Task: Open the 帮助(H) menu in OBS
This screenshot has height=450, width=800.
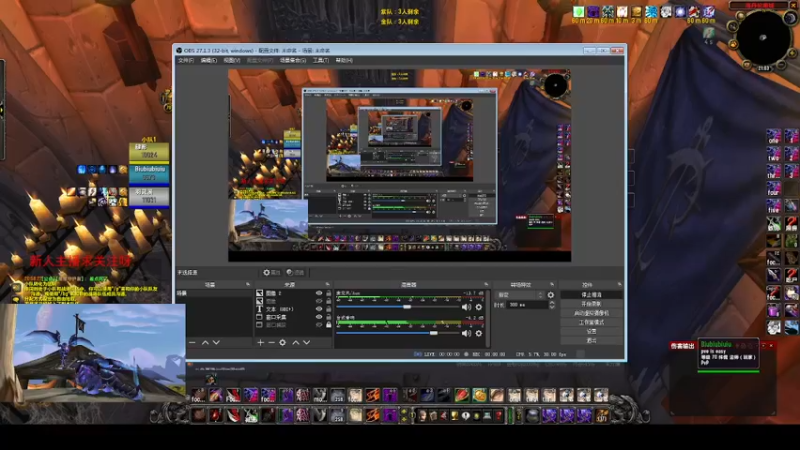Action: pyautogui.click(x=344, y=60)
